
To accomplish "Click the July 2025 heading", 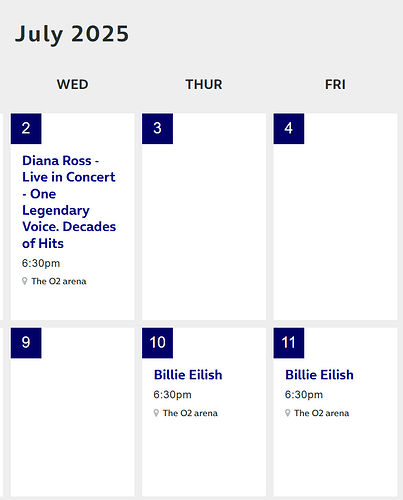I will pyautogui.click(x=72, y=34).
